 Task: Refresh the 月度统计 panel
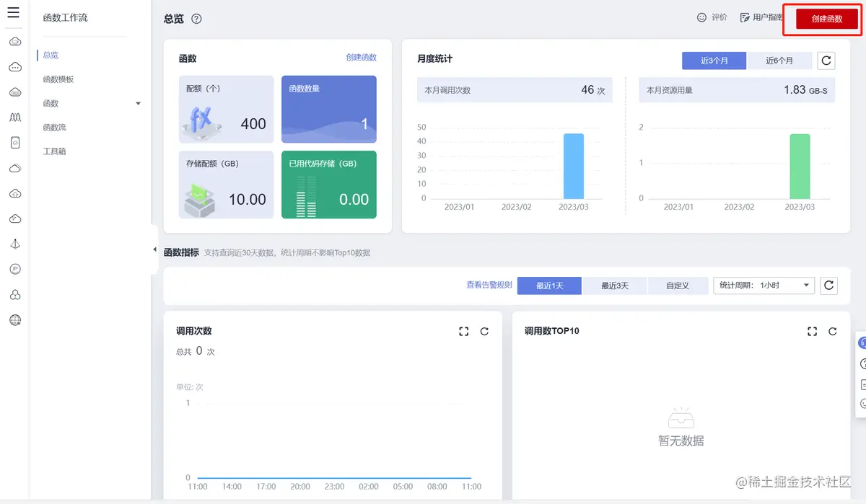826,61
